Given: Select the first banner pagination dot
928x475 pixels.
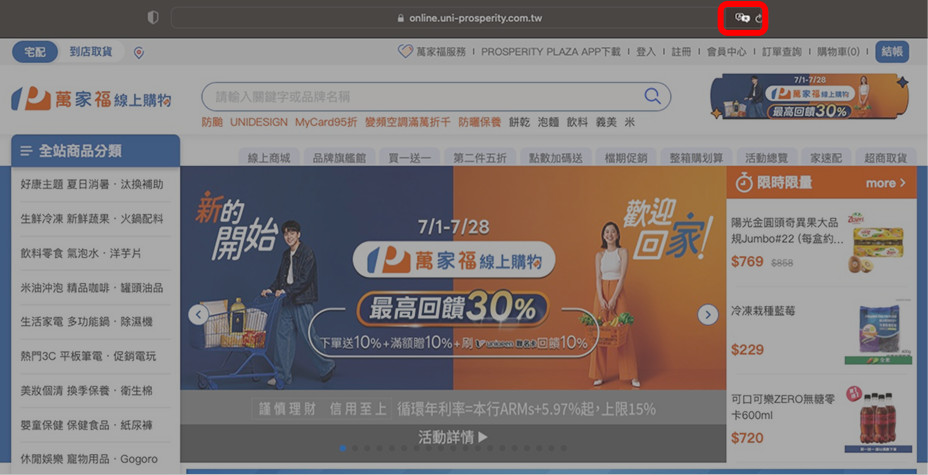Looking at the screenshot, I should pyautogui.click(x=343, y=448).
